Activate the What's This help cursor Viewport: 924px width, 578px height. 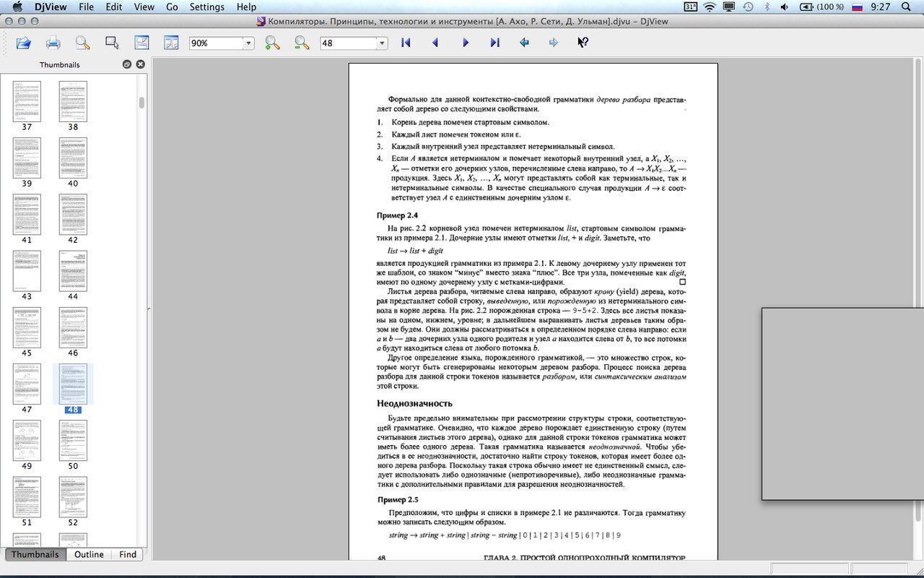point(583,43)
